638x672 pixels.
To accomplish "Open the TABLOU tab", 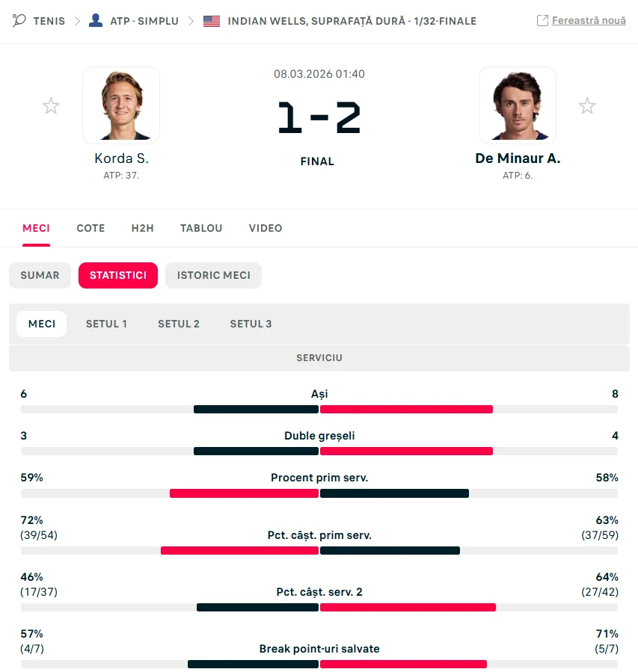I will click(201, 228).
